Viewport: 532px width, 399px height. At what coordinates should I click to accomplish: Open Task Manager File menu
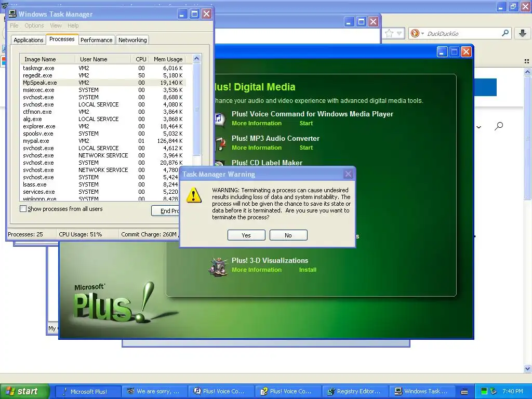14,25
